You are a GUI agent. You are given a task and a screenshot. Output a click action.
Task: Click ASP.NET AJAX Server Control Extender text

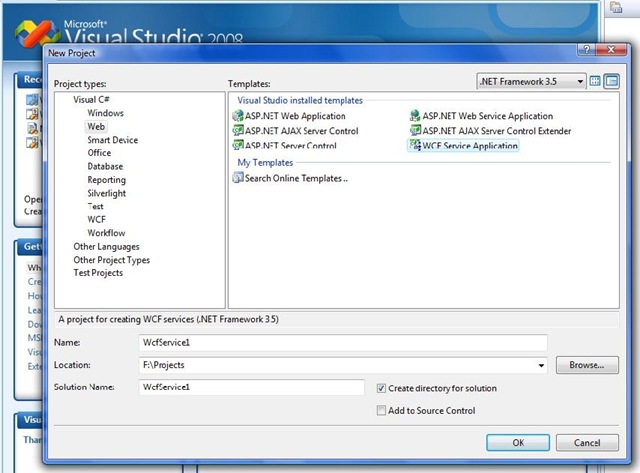(x=497, y=131)
